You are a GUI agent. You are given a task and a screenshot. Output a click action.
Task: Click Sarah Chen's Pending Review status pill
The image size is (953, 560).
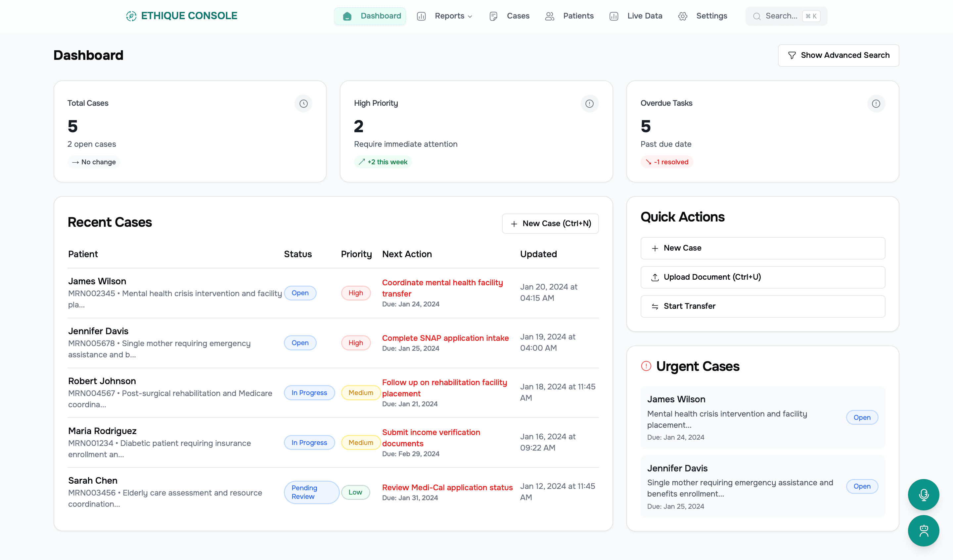(311, 492)
